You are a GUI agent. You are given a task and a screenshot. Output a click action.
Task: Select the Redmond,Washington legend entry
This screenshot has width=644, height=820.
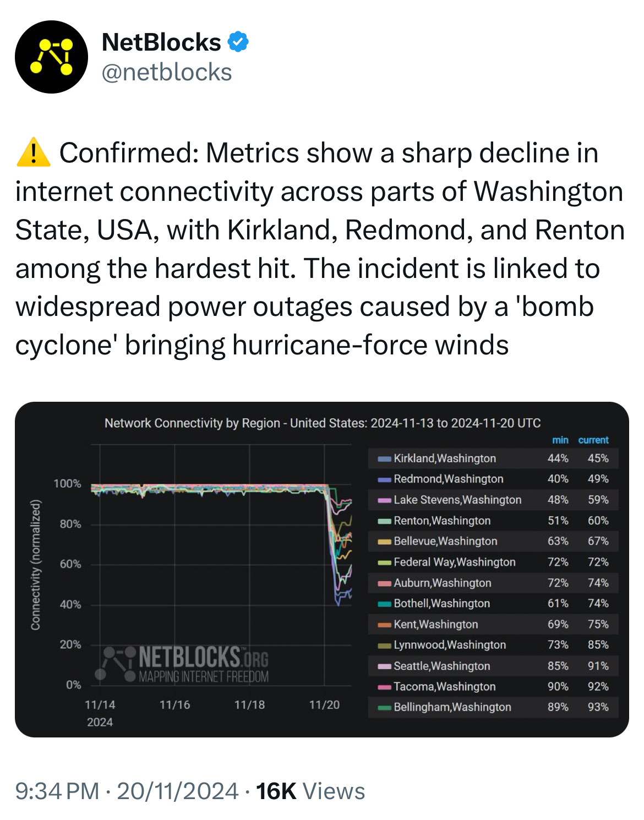click(x=493, y=479)
